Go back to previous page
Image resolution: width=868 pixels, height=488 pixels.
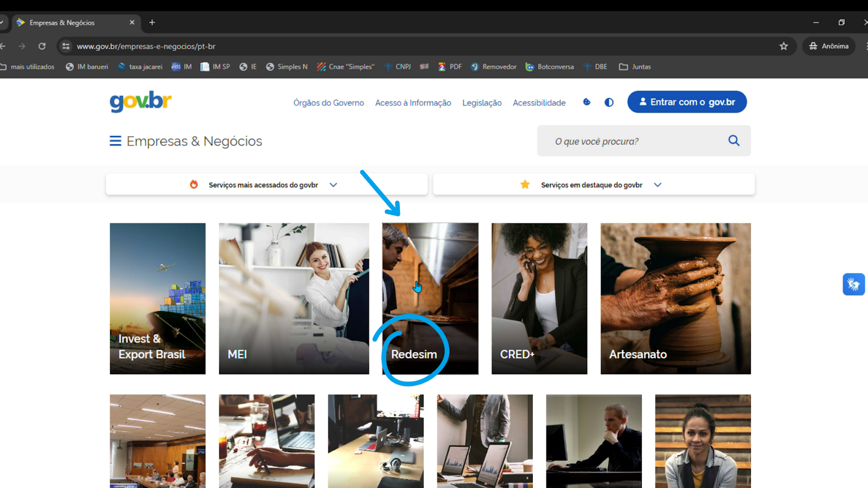[x=3, y=46]
